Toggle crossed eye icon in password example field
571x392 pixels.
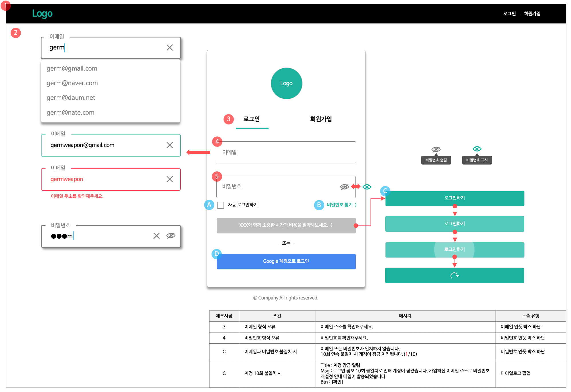[171, 236]
